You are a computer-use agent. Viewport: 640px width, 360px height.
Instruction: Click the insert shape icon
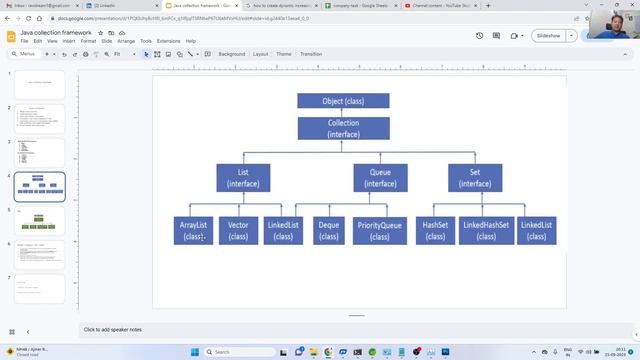pyautogui.click(x=180, y=54)
